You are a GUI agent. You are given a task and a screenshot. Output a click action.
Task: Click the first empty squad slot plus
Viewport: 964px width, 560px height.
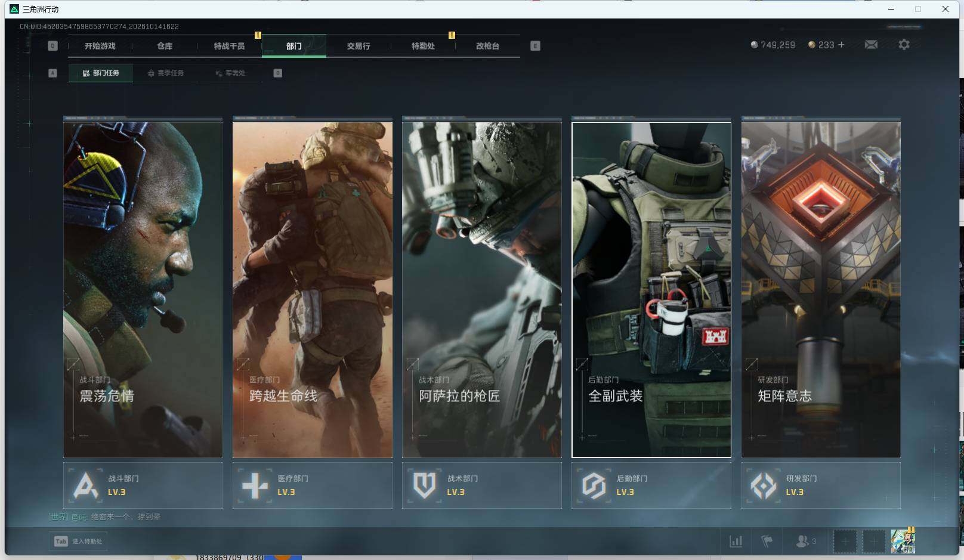pyautogui.click(x=845, y=542)
